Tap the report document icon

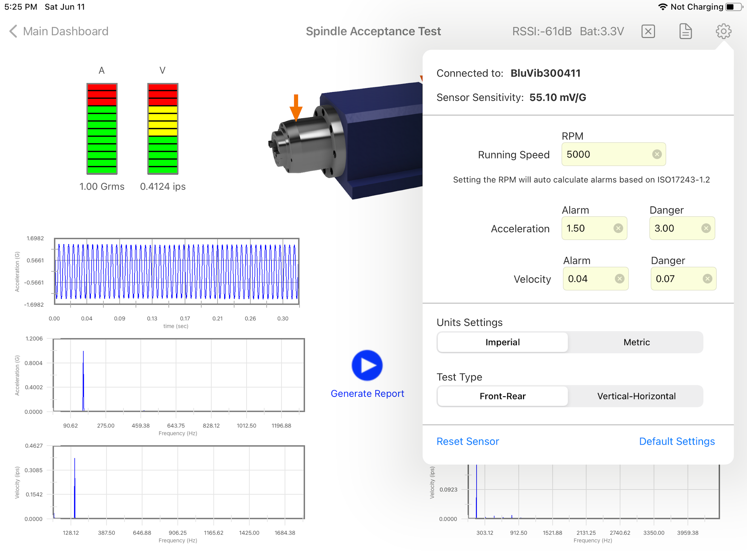pyautogui.click(x=685, y=31)
